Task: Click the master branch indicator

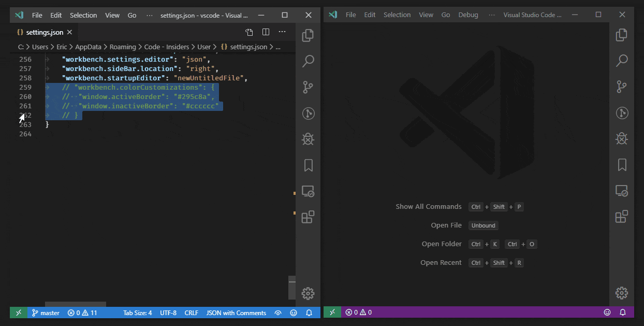Action: pyautogui.click(x=46, y=313)
